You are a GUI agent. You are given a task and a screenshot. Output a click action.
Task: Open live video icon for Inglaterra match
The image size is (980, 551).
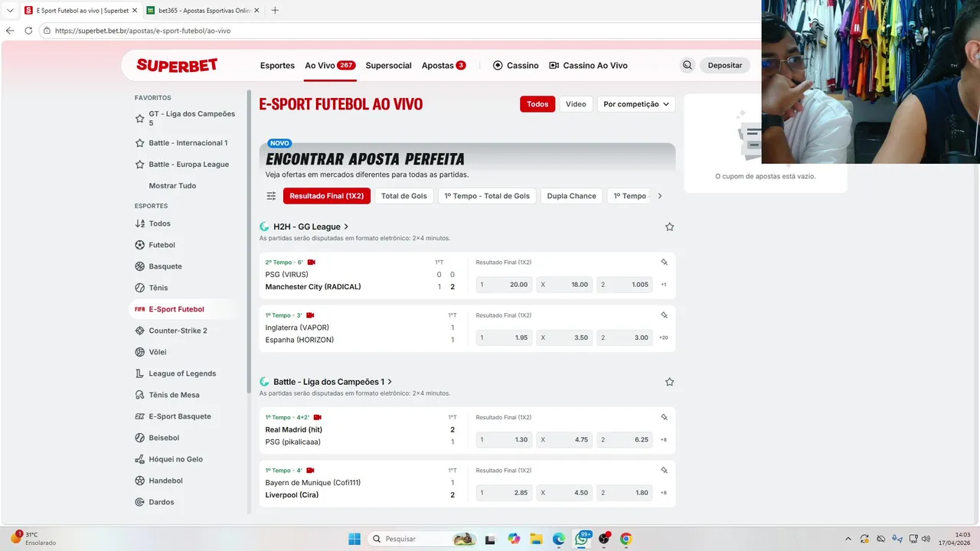(x=310, y=315)
